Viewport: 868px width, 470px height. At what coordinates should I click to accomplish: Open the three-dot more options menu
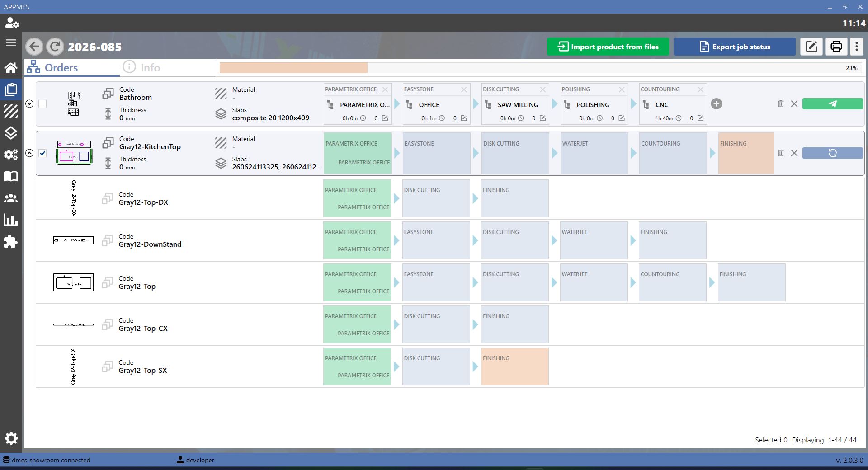857,47
